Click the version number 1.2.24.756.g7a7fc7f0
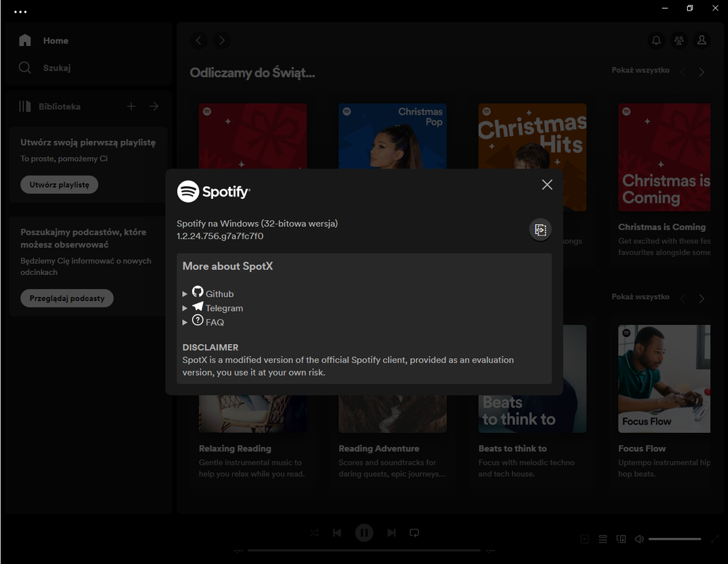Image resolution: width=728 pixels, height=564 pixels. click(220, 236)
